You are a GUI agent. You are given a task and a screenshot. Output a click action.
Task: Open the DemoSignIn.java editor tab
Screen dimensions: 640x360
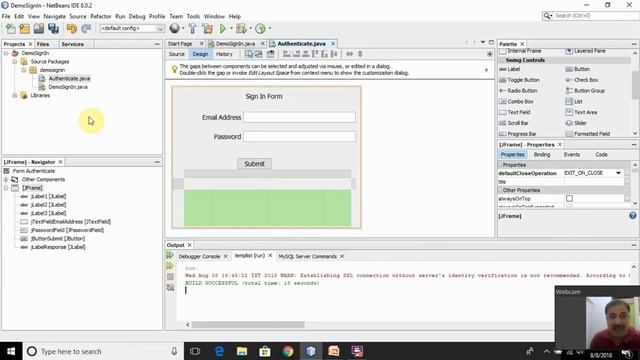pyautogui.click(x=236, y=44)
